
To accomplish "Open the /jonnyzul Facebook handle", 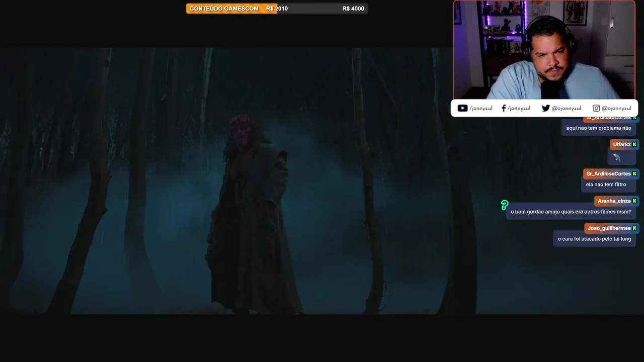I will 519,108.
